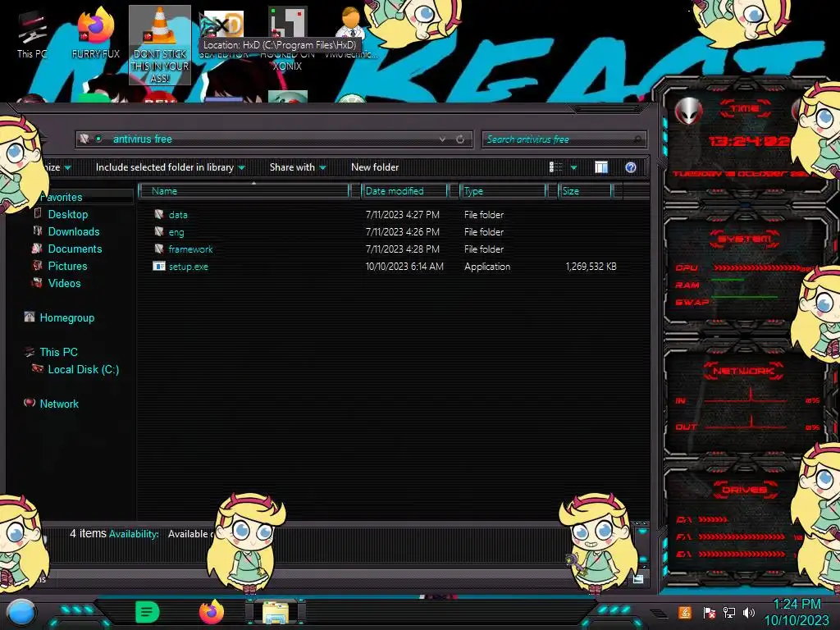The height and width of the screenshot is (630, 840).
Task: Open the HxD hex editor desktop shortcut
Action: pos(224,24)
